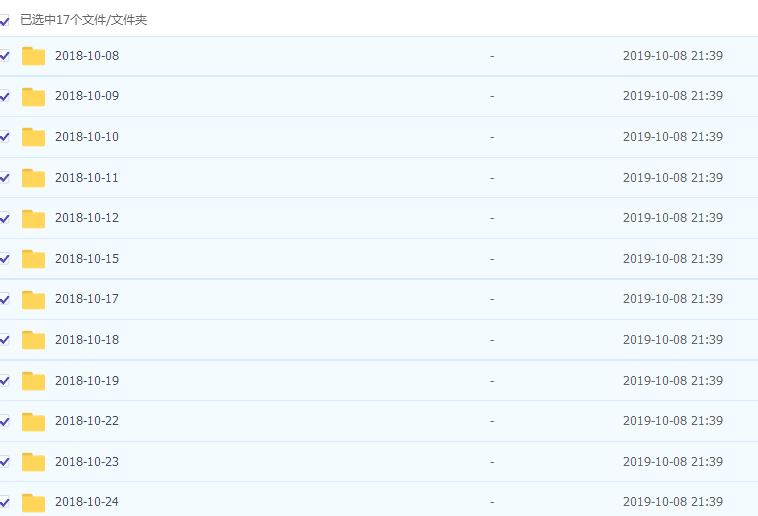Click the folder icon for 2018-10-12
The width and height of the screenshot is (758, 516).
(x=34, y=218)
